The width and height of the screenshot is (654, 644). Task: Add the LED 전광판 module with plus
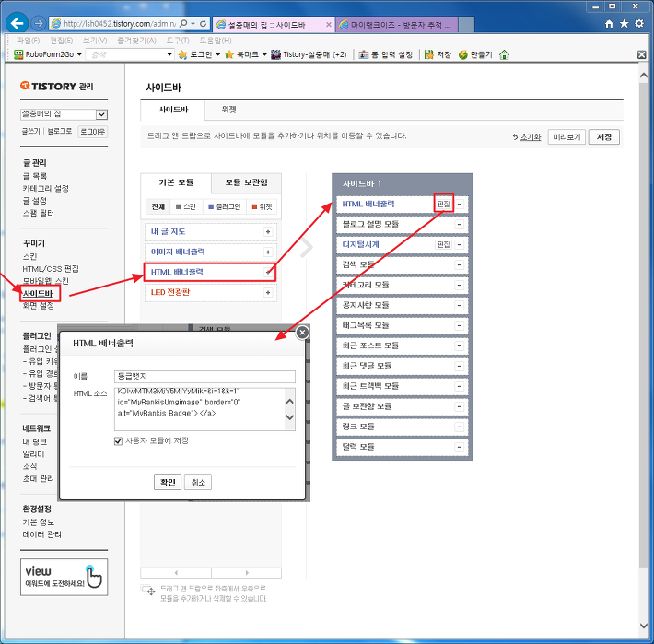[x=268, y=292]
